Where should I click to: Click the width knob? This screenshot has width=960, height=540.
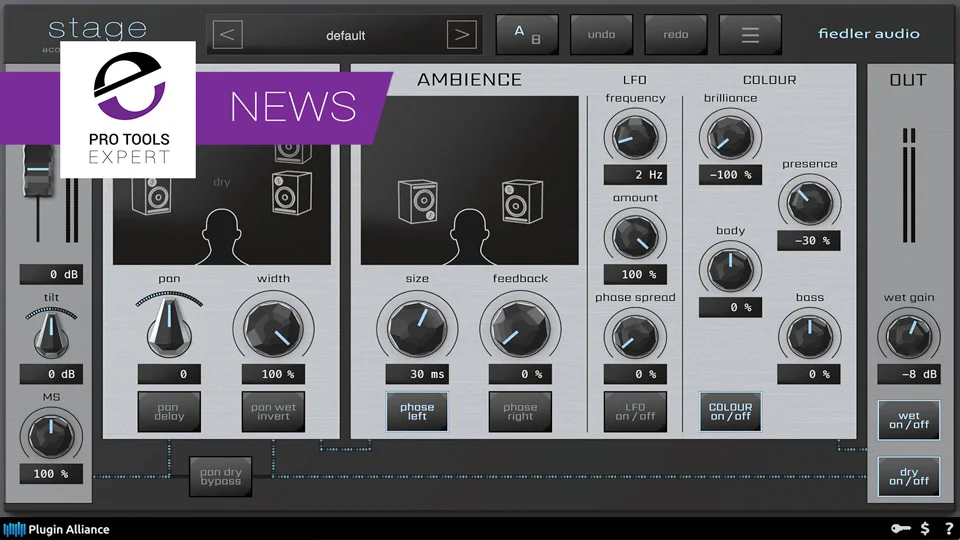coord(273,329)
